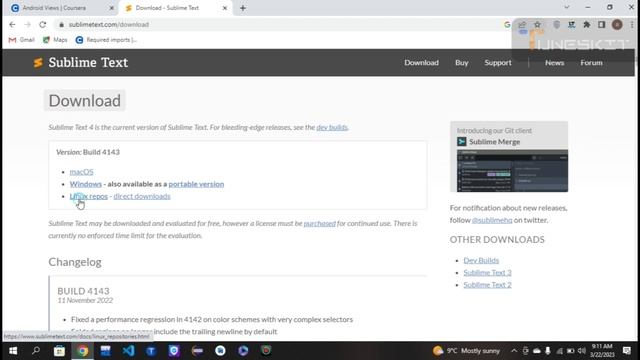Close the Download - Sublime Text tab
The width and height of the screenshot is (640, 360).
tap(224, 8)
